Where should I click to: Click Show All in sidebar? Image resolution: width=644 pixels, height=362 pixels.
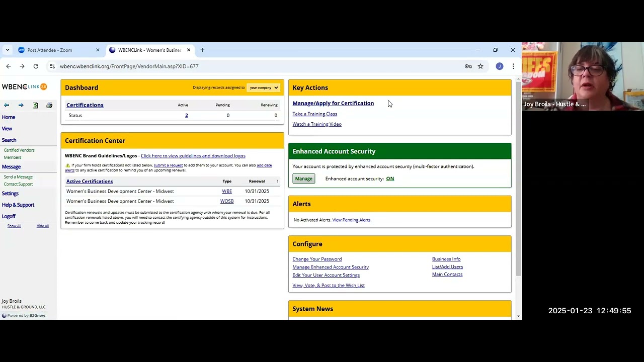point(14,226)
